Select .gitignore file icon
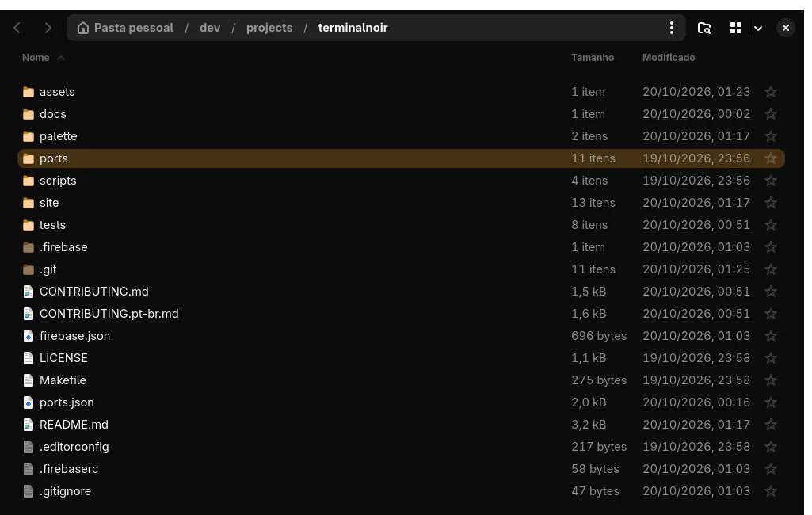 coord(29,491)
